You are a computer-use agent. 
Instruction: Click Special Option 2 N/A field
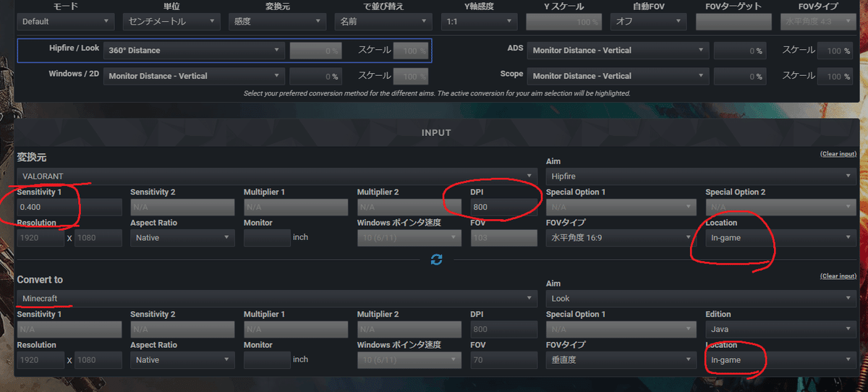[x=780, y=207]
